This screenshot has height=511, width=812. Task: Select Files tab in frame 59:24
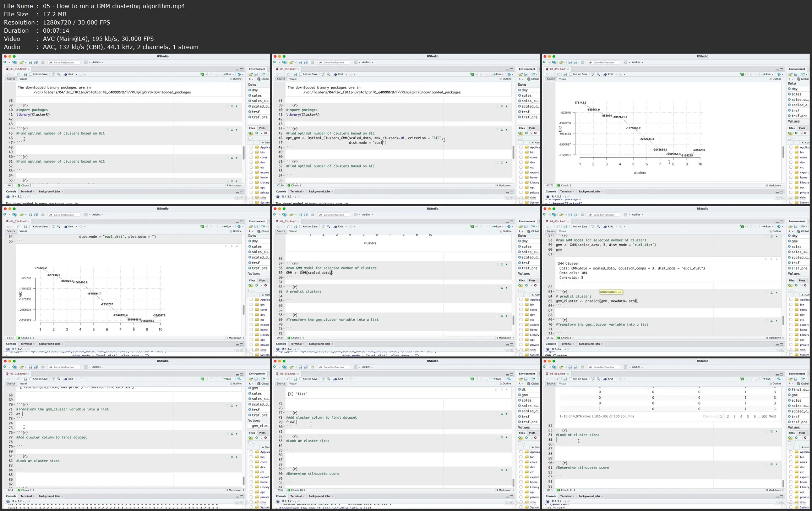pos(522,281)
